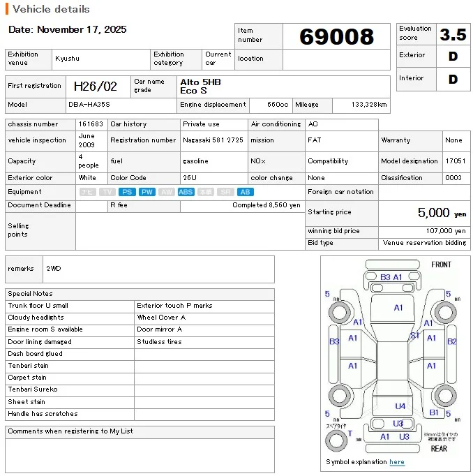Viewport: 473px width, 476px height.
Task: Click the exhibition venue value Kyushu
Action: tap(67, 59)
